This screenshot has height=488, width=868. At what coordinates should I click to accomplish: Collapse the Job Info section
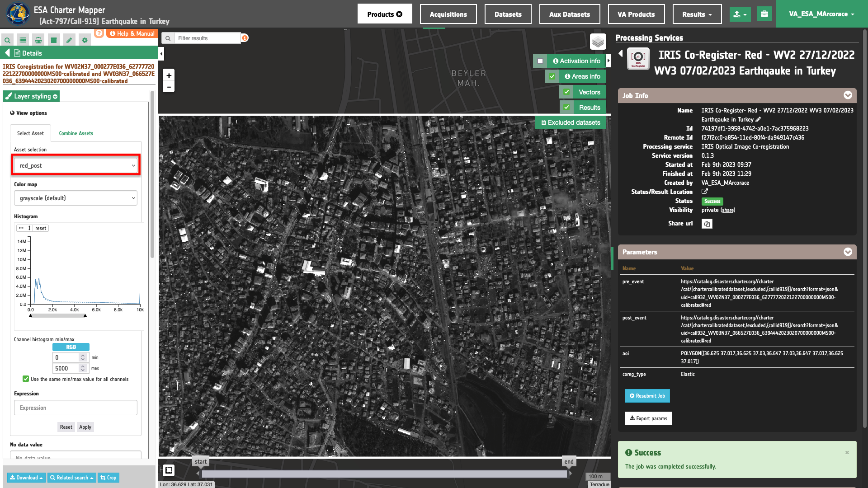[x=848, y=95]
